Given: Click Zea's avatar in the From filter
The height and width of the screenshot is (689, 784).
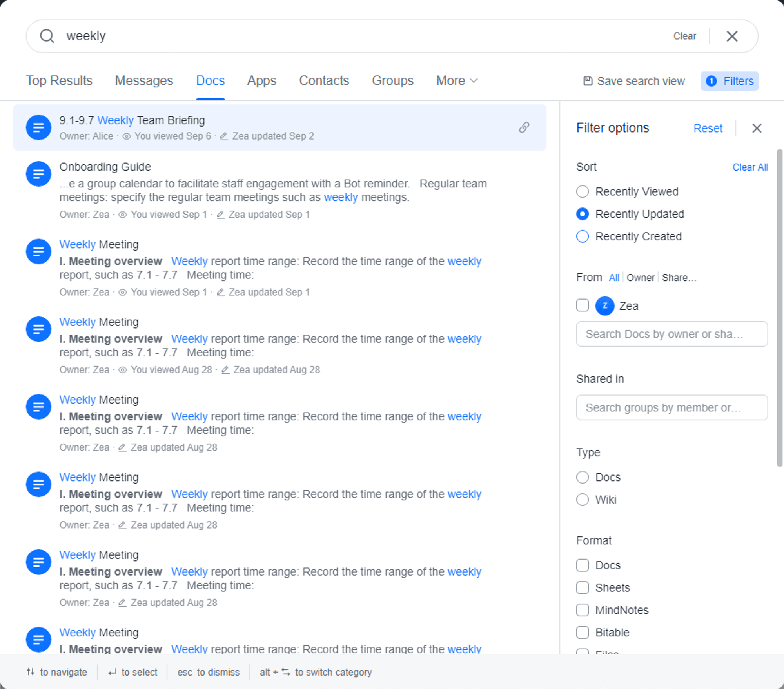Looking at the screenshot, I should coord(604,305).
